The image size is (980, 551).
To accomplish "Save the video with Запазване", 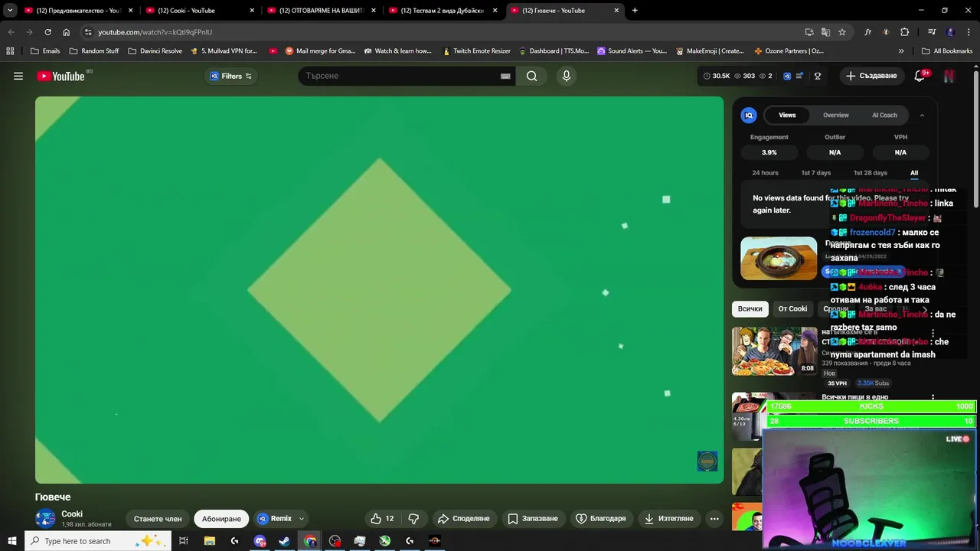I will point(533,519).
